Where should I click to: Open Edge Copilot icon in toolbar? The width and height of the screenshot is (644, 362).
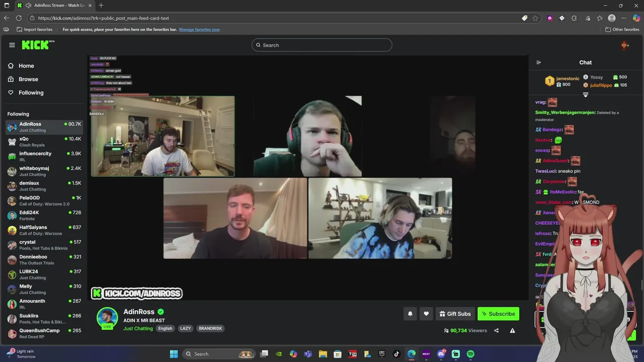[636, 18]
